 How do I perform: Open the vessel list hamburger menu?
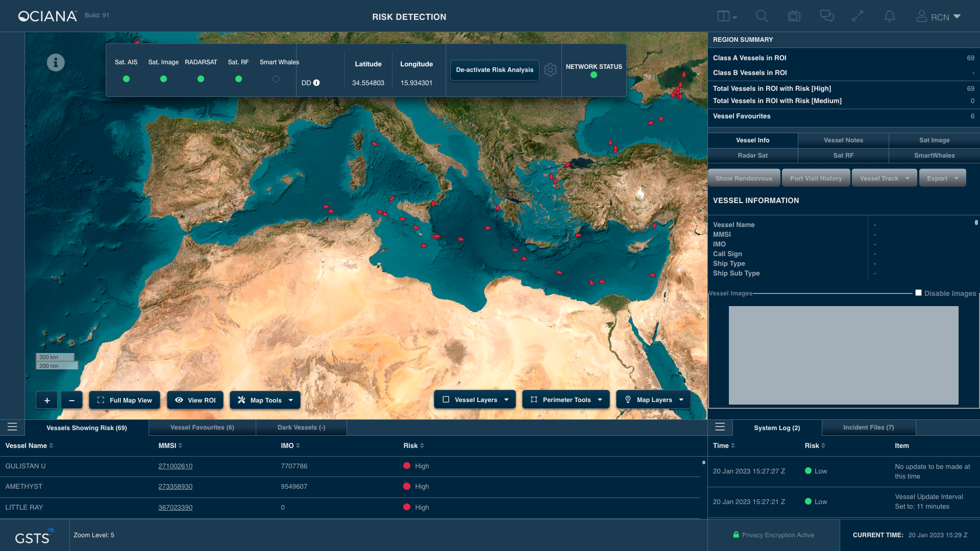(12, 427)
